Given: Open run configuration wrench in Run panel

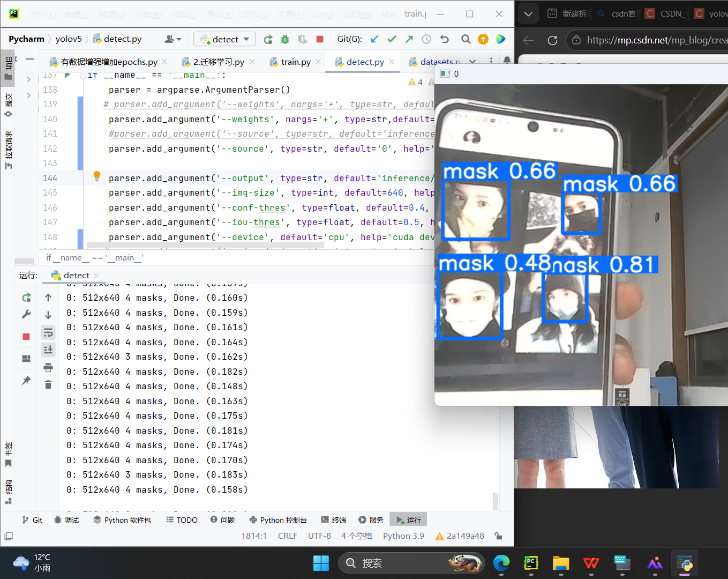Looking at the screenshot, I should (x=26, y=315).
